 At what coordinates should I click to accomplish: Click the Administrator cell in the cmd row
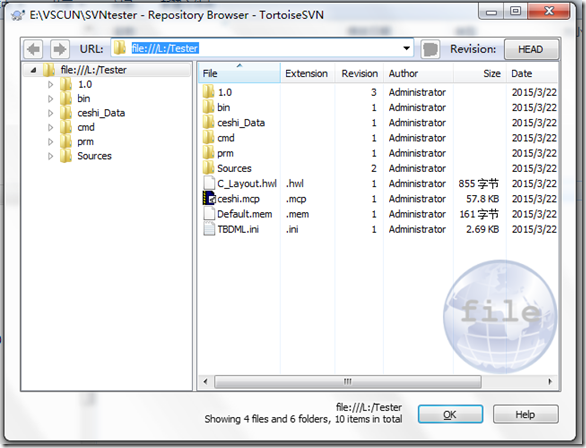417,138
